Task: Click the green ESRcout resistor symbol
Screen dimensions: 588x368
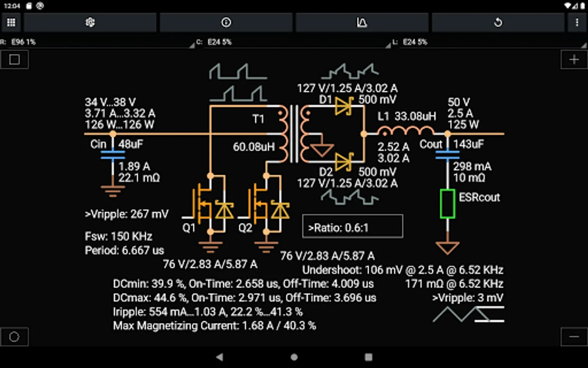Action: coord(448,204)
